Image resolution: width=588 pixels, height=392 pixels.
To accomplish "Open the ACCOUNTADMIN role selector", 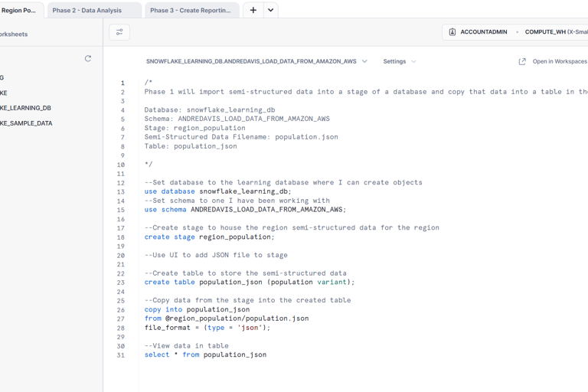I will 483,32.
